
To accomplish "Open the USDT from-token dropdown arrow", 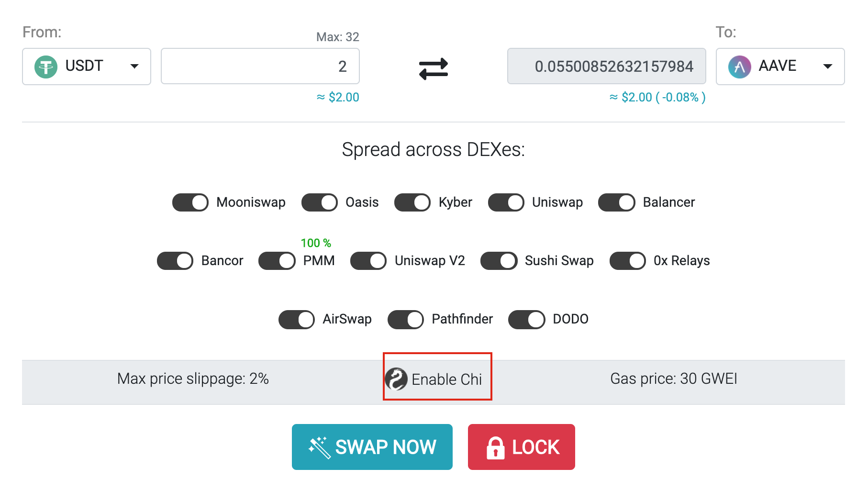I will (x=134, y=67).
